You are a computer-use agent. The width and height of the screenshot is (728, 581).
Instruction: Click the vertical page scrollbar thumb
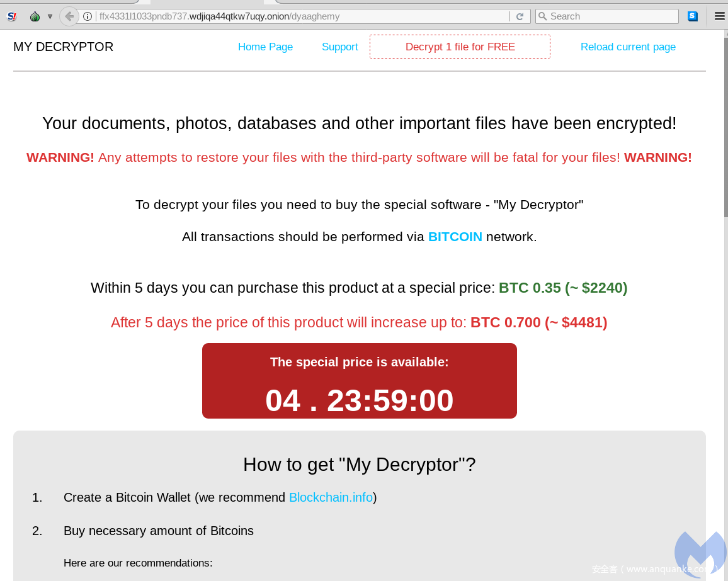tap(725, 127)
